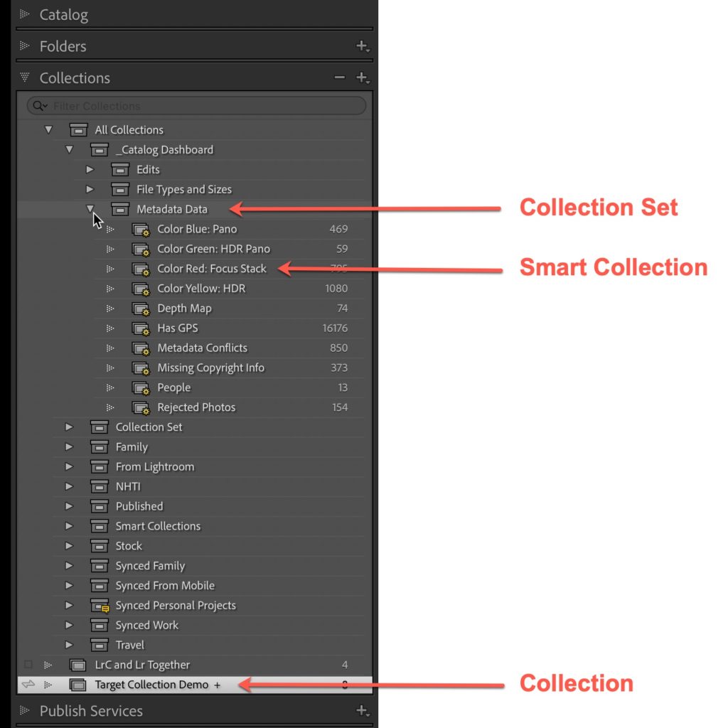Viewport: 728px width, 728px height.
Task: Click into the Filter Collections search field
Action: 196,106
